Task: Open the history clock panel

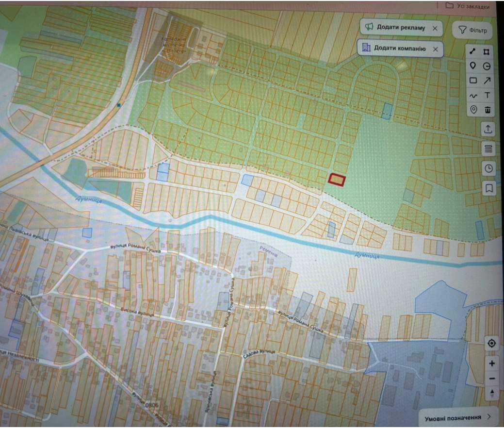Action: tap(488, 168)
